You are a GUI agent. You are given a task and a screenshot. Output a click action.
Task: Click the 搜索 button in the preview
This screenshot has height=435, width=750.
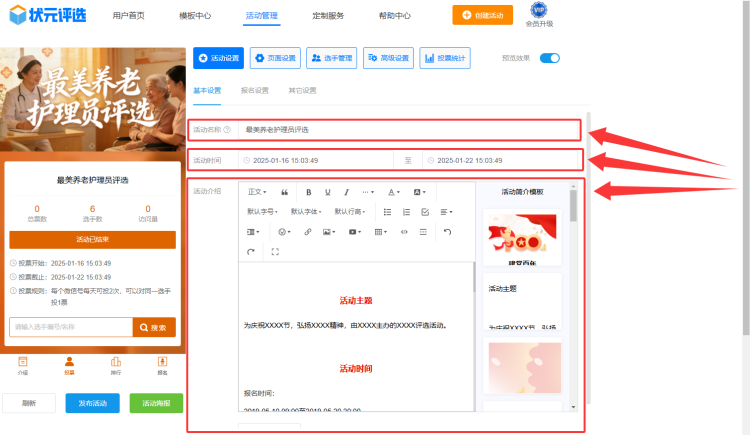tap(154, 327)
